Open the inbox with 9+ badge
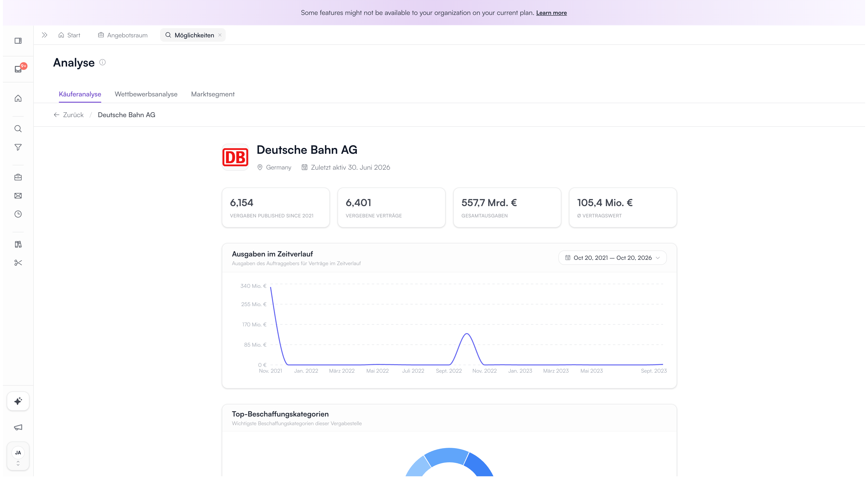868x484 pixels. [18, 69]
